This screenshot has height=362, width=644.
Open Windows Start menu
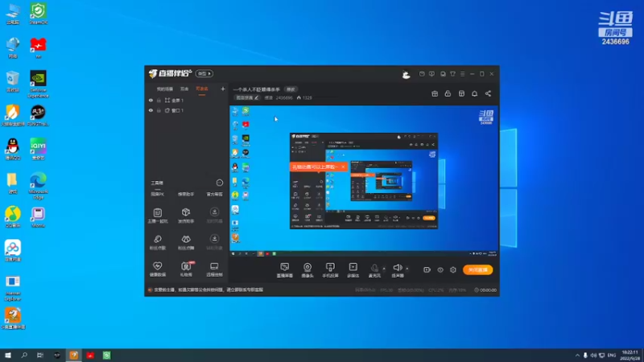point(8,355)
